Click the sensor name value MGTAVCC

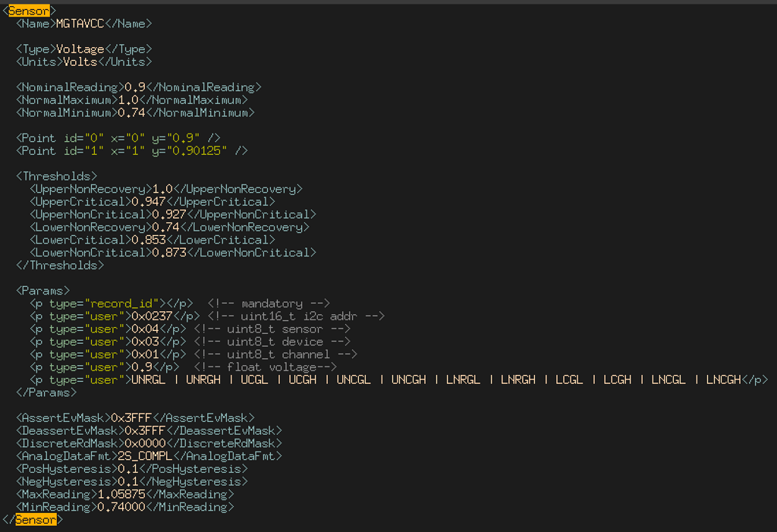click(80, 24)
